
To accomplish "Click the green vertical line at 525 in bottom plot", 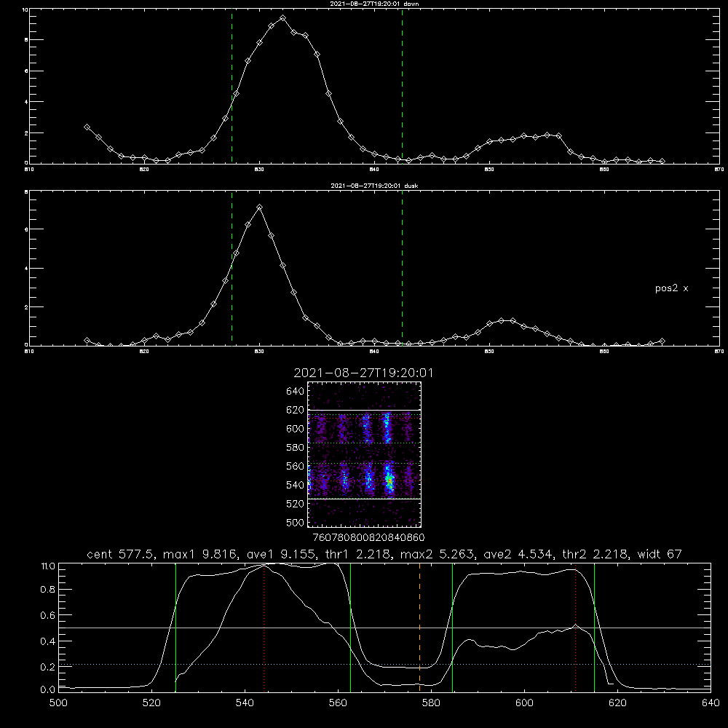I will tap(175, 628).
